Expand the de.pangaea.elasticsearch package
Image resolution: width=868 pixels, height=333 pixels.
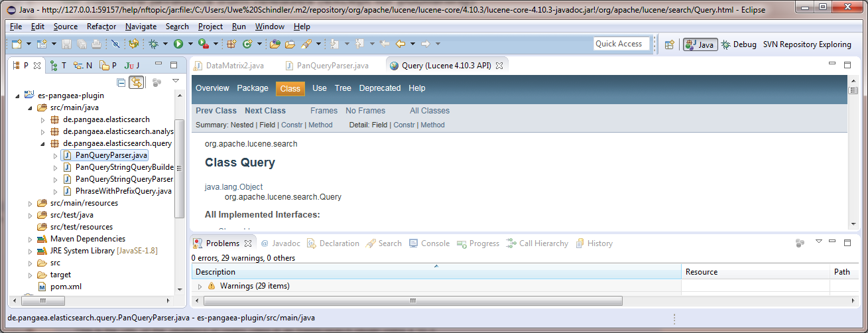[42, 119]
